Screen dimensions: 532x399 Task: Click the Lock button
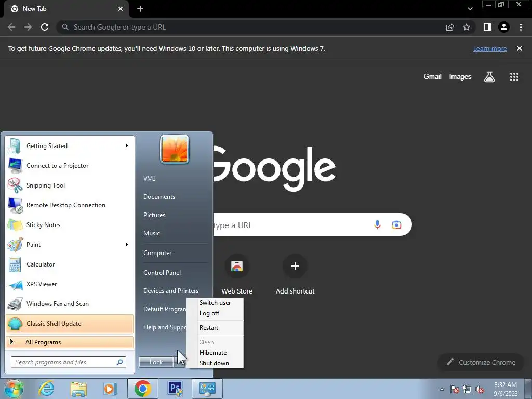156,362
